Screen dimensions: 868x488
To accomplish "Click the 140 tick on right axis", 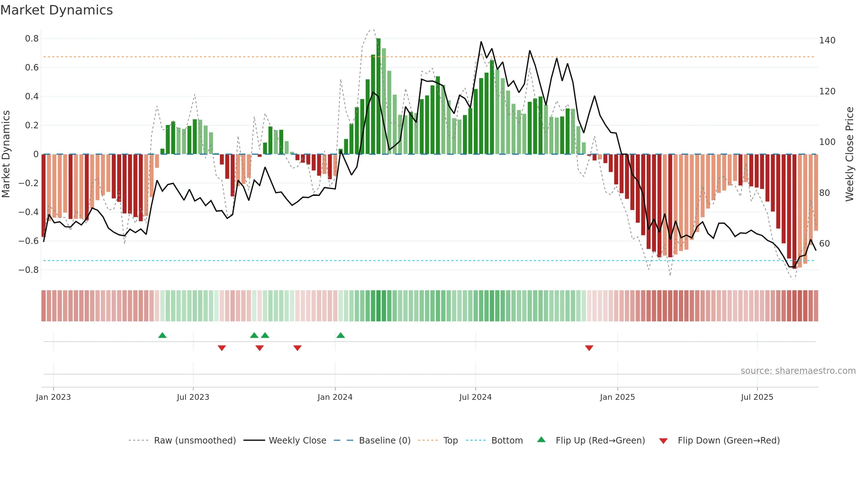I will (x=827, y=40).
